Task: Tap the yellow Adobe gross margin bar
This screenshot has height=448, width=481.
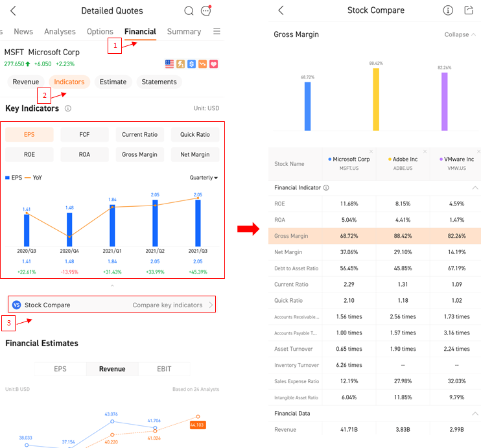Action: tap(376, 99)
